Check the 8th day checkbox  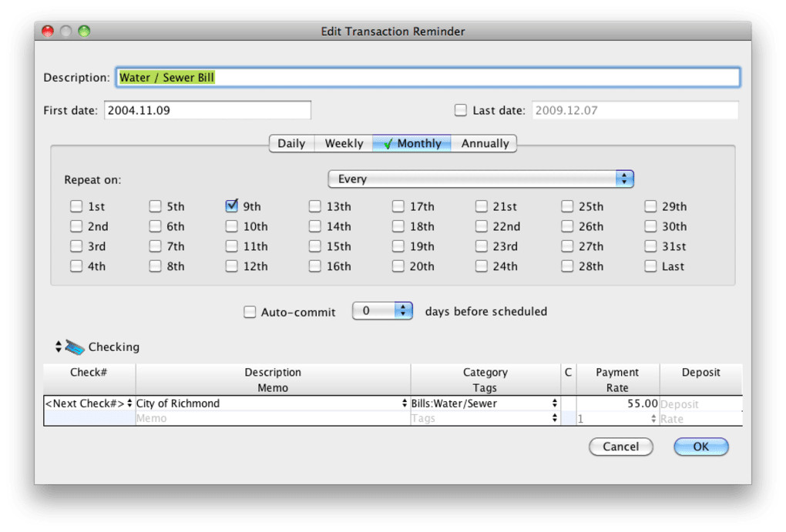155,266
